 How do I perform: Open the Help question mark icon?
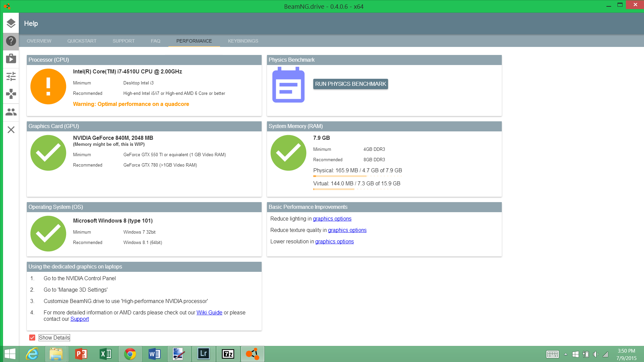11,41
